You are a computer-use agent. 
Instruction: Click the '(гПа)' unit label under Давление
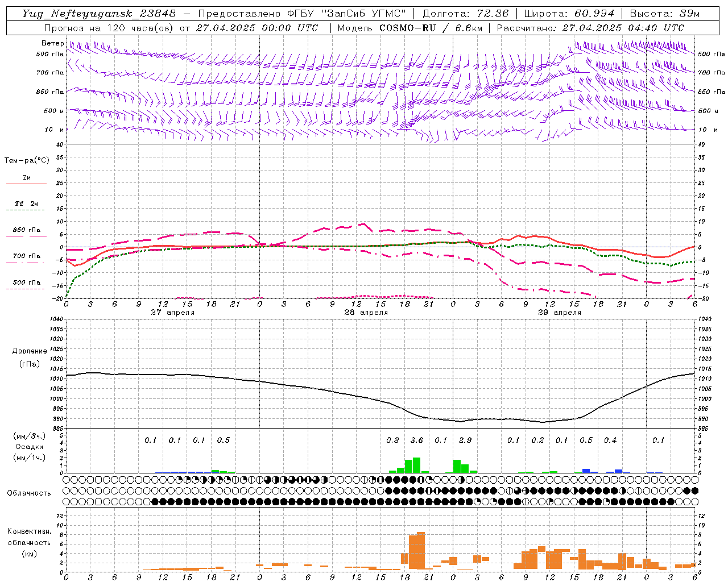click(30, 364)
